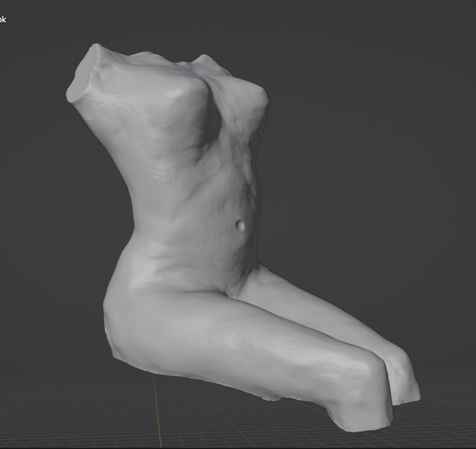Viewport: 476px width, 449px height.
Task: Click empty background right of the navel
Action: 353,223
